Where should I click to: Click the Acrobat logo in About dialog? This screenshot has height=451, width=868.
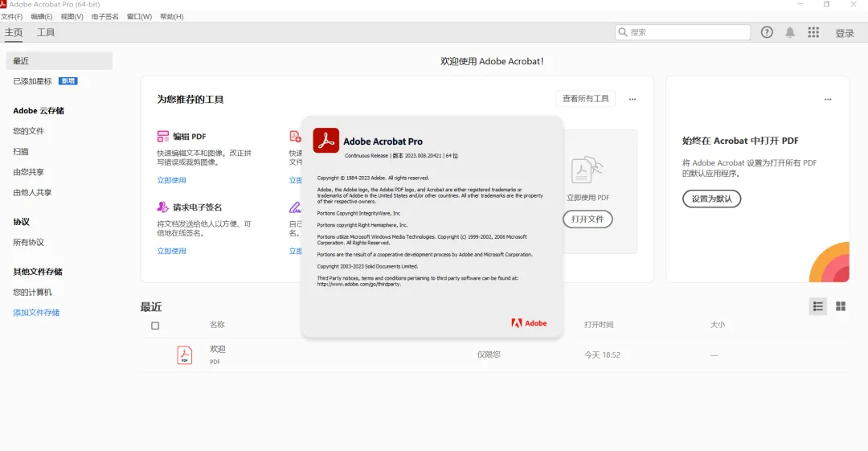tap(326, 140)
